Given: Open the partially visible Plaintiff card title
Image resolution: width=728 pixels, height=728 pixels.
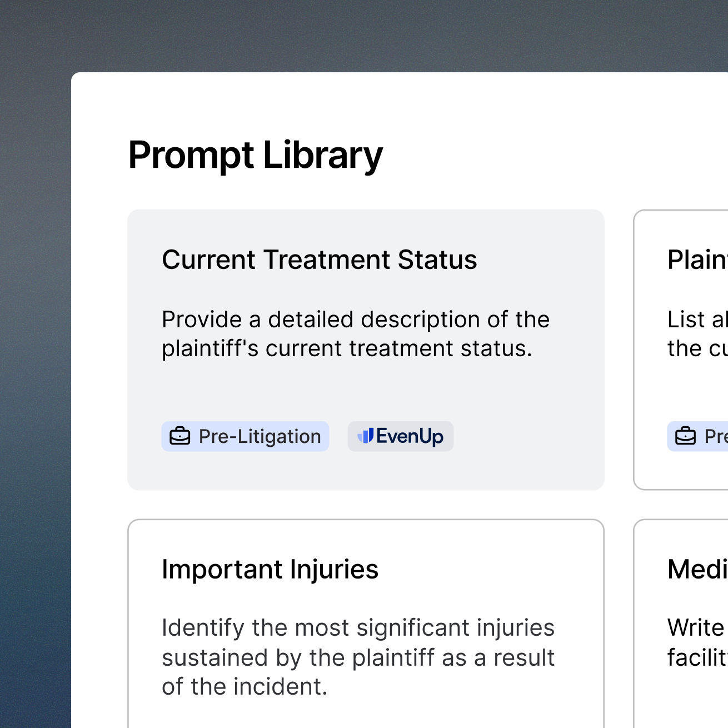Looking at the screenshot, I should point(697,260).
